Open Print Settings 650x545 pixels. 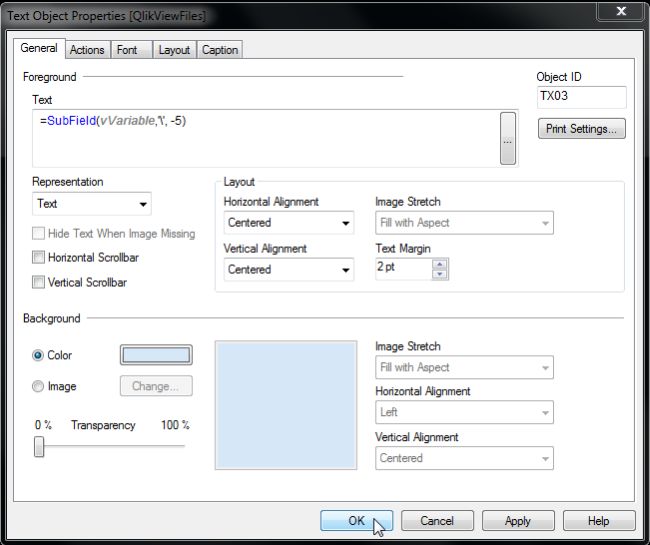click(582, 128)
